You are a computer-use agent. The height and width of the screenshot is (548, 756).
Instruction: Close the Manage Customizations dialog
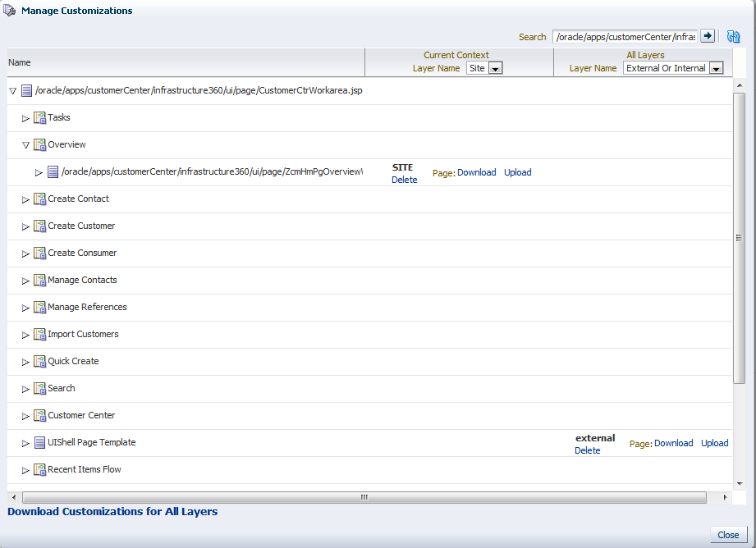coord(728,535)
